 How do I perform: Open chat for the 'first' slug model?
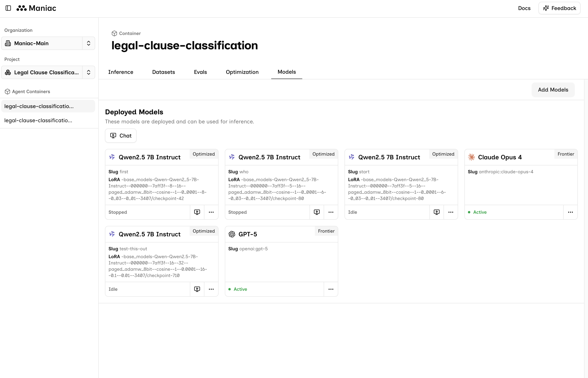(197, 212)
